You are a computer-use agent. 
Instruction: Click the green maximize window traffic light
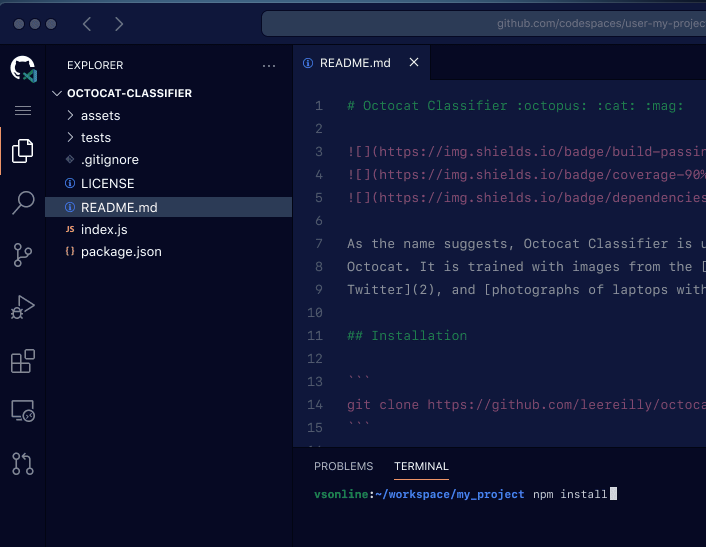pyautogui.click(x=51, y=24)
